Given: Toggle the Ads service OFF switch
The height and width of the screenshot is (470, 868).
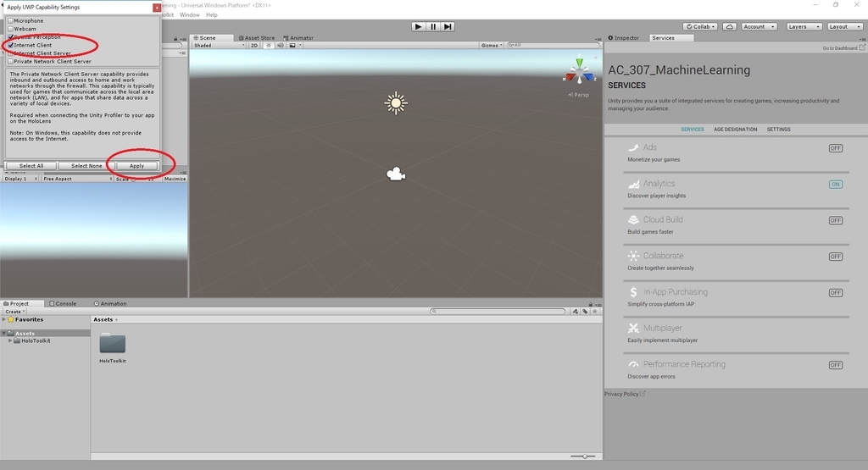Looking at the screenshot, I should pyautogui.click(x=835, y=148).
